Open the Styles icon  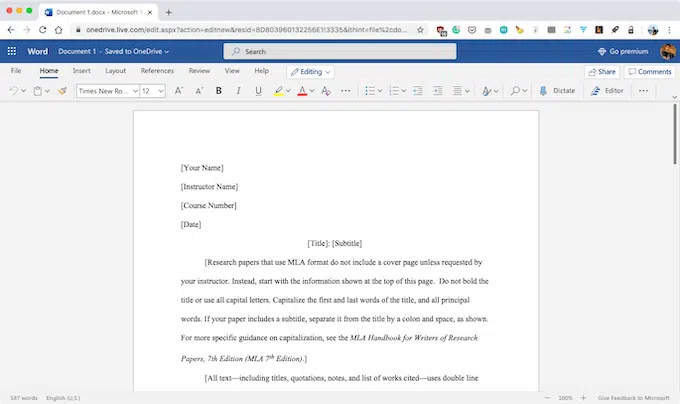(487, 91)
